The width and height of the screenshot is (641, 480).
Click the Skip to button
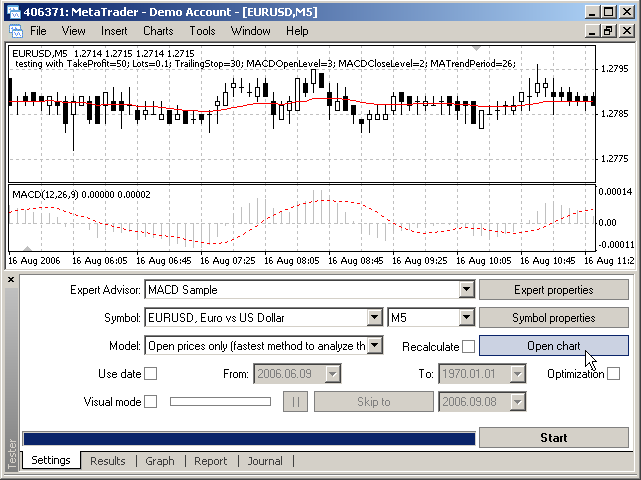(x=374, y=401)
